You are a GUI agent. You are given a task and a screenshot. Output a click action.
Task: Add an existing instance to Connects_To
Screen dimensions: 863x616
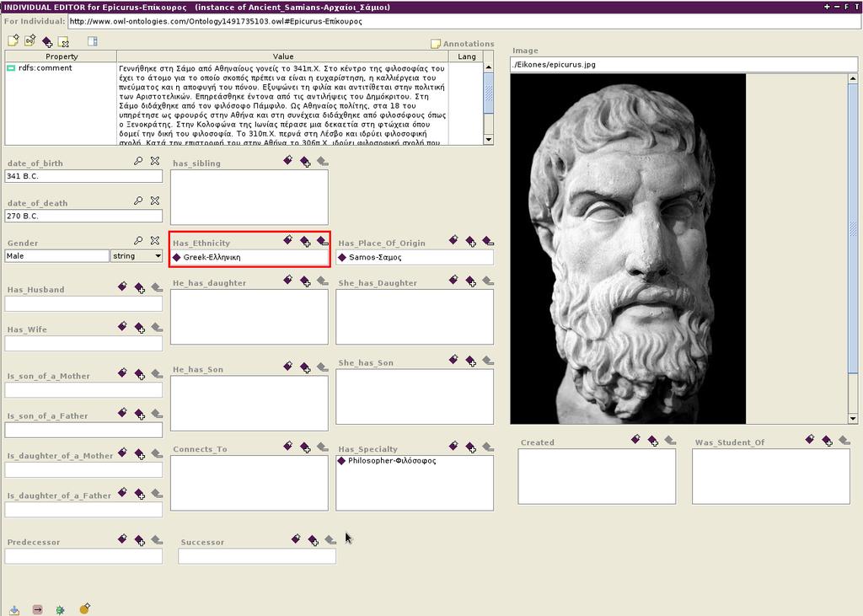[x=305, y=447]
